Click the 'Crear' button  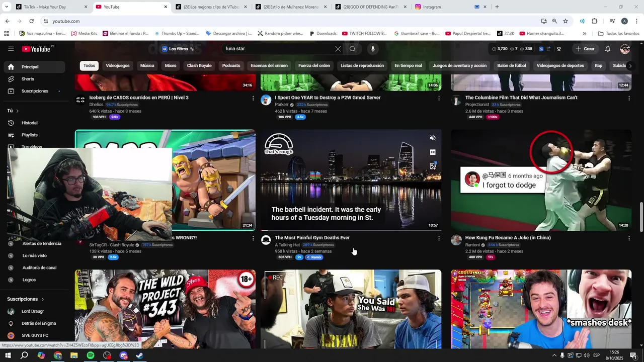(585, 49)
